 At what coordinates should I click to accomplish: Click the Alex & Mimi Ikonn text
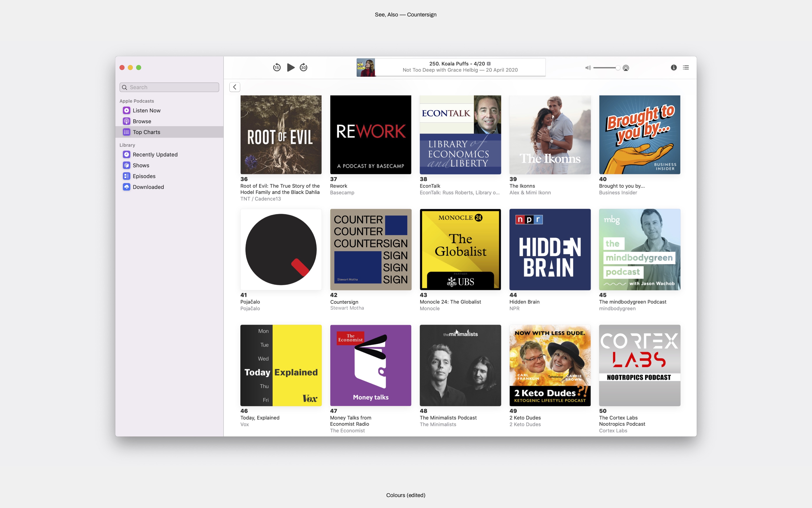[x=530, y=192]
